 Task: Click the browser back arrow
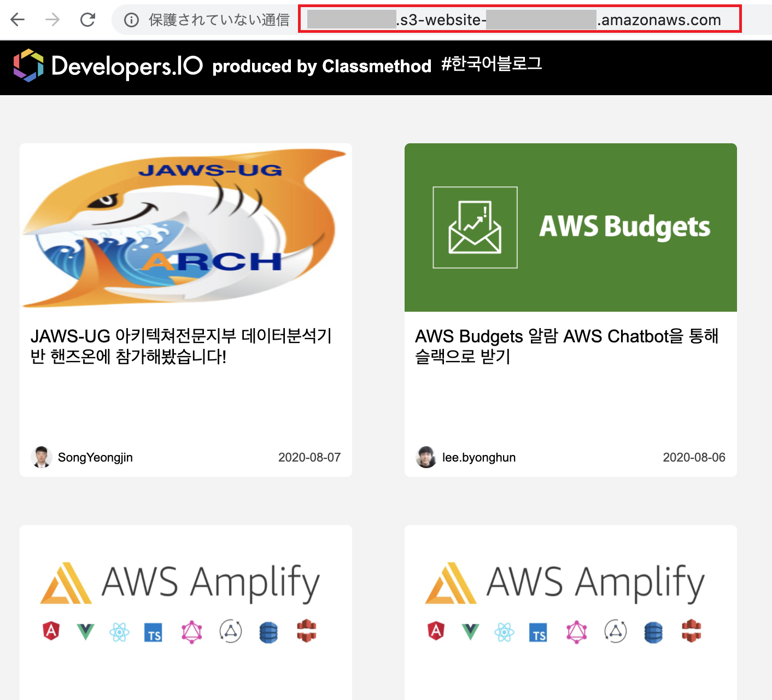pyautogui.click(x=17, y=20)
